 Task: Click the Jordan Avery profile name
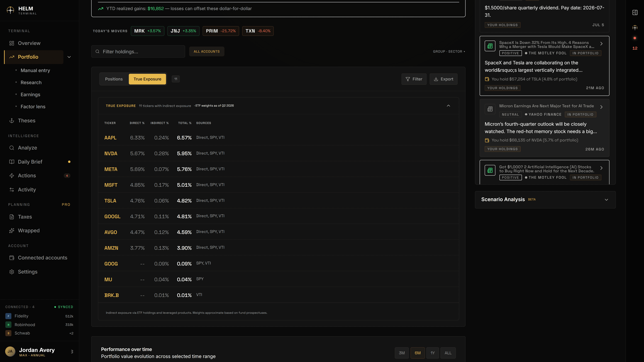coord(37,350)
